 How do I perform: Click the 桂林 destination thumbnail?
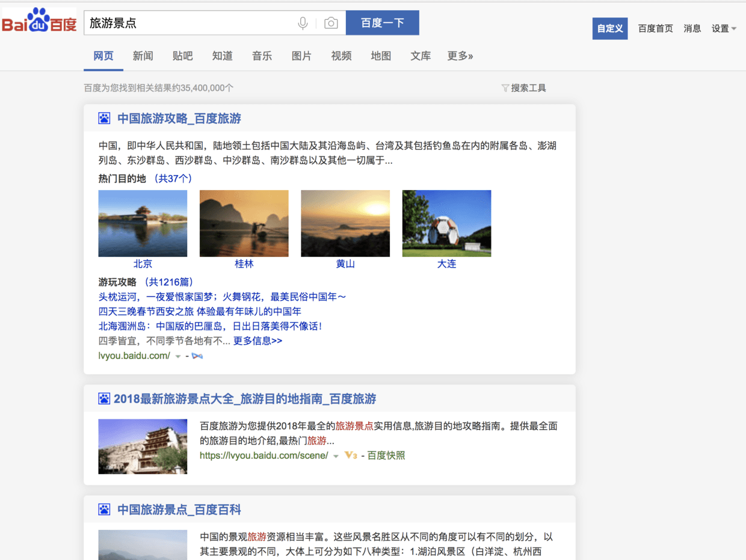[x=244, y=224]
